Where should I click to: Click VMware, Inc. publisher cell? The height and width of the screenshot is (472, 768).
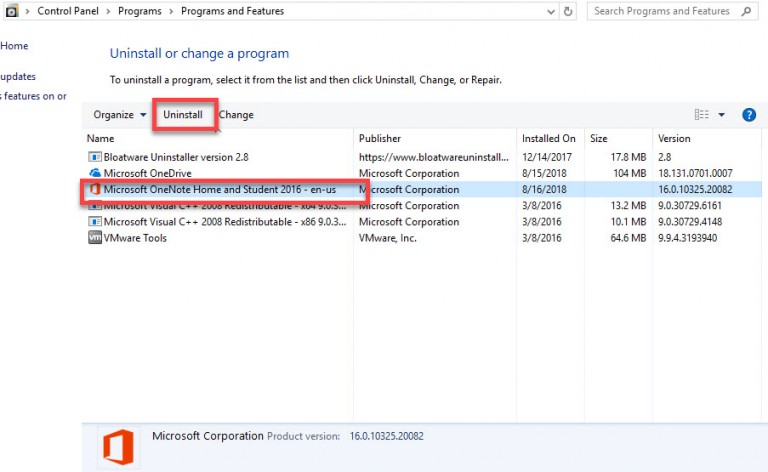[x=387, y=238]
